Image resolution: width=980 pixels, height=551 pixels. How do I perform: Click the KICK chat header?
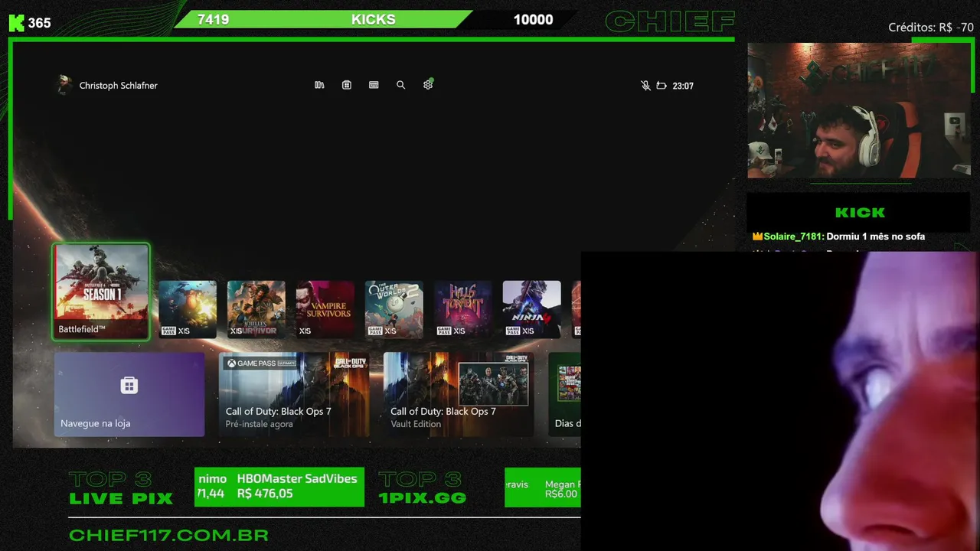(x=860, y=213)
